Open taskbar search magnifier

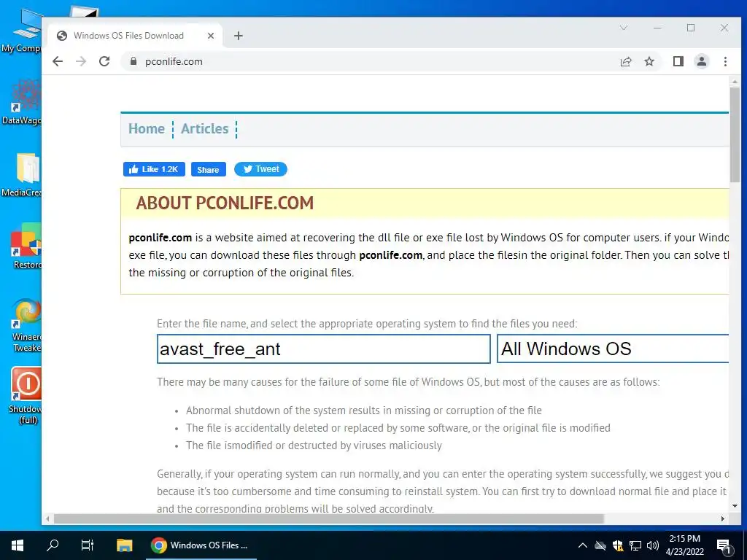[53, 545]
